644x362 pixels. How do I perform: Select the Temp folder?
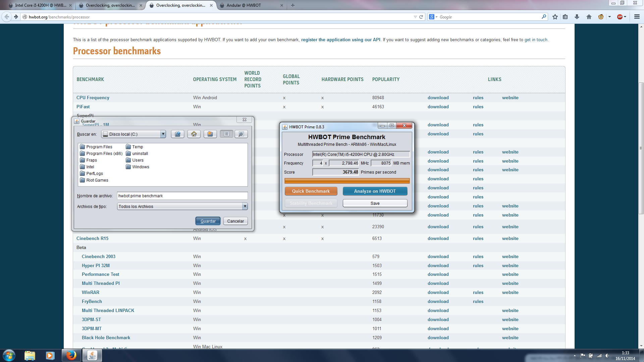(x=135, y=147)
